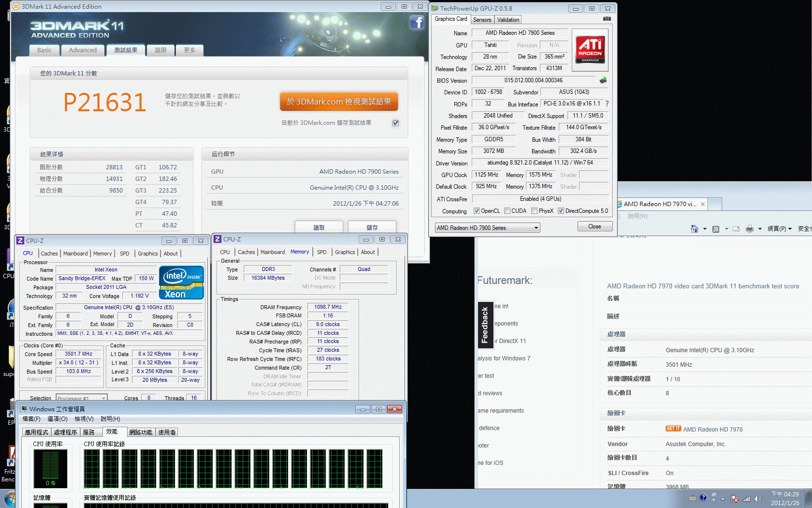Click the Facebook icon in 3DMark 11
This screenshot has width=812, height=508.
tap(417, 22)
